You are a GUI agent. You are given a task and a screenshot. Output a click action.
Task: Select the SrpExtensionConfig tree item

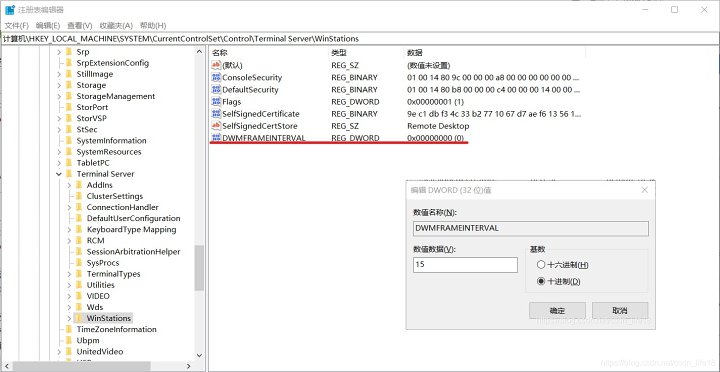pyautogui.click(x=112, y=63)
